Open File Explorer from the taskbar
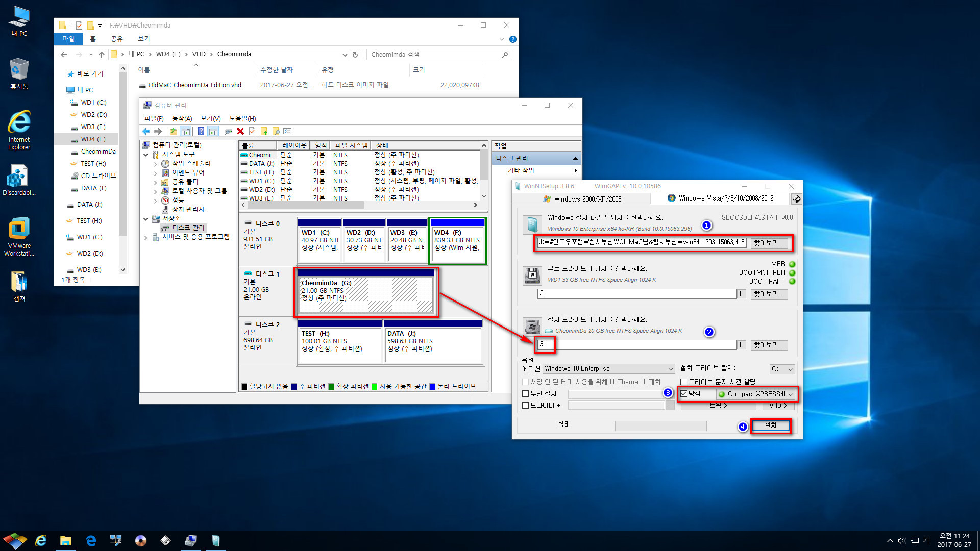 pyautogui.click(x=66, y=540)
